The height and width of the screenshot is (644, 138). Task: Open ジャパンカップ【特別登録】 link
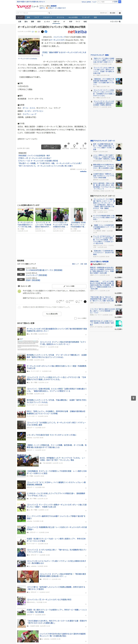36,275
